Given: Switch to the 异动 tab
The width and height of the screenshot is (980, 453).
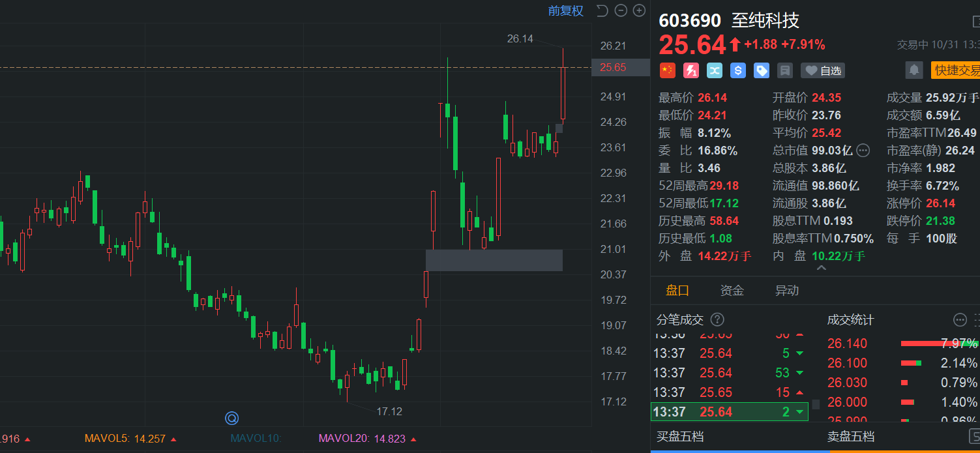Looking at the screenshot, I should click(786, 291).
